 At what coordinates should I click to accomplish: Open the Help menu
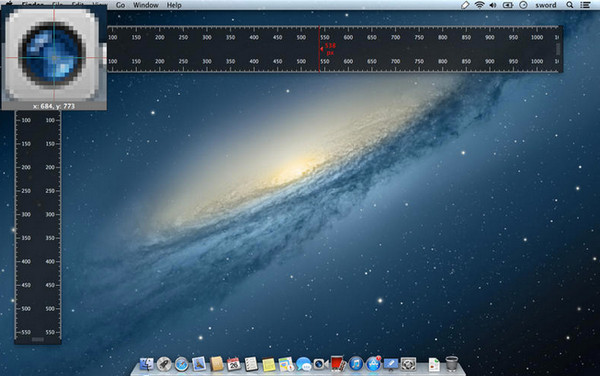[x=174, y=5]
